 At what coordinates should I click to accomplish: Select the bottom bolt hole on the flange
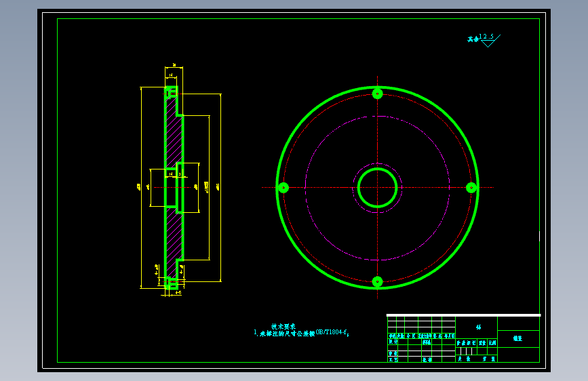[x=377, y=281]
